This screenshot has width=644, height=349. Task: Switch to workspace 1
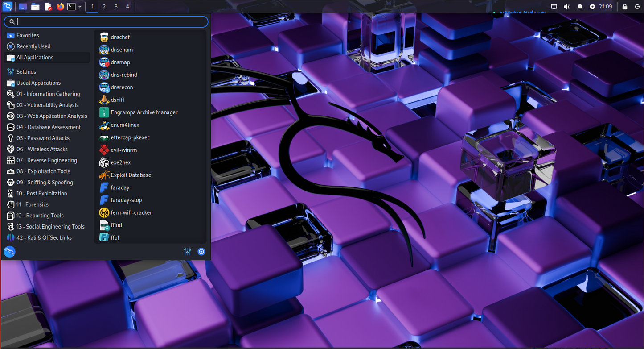(x=92, y=7)
